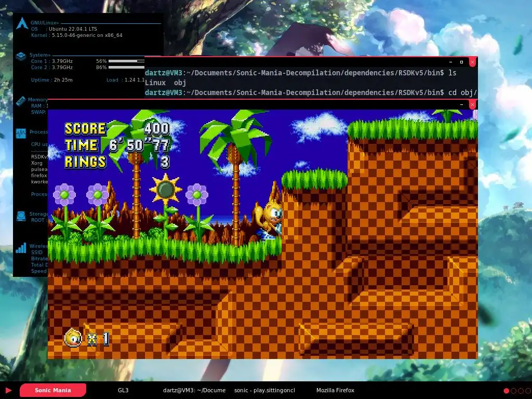
Task: Switch to the second workspace dot
Action: pos(513,391)
